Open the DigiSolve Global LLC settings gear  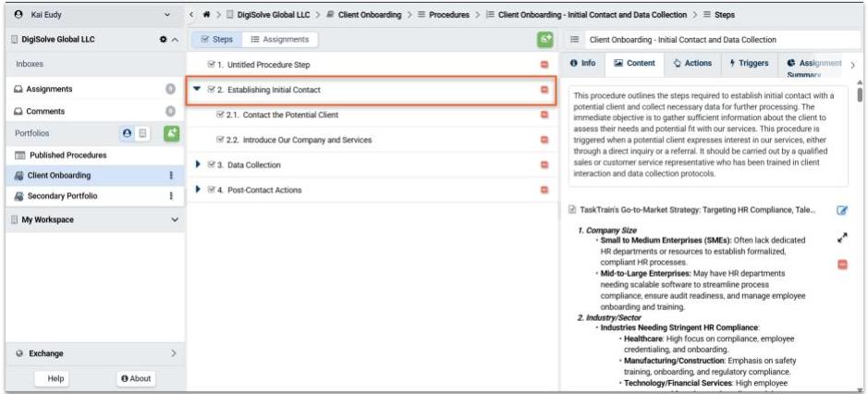(x=163, y=40)
